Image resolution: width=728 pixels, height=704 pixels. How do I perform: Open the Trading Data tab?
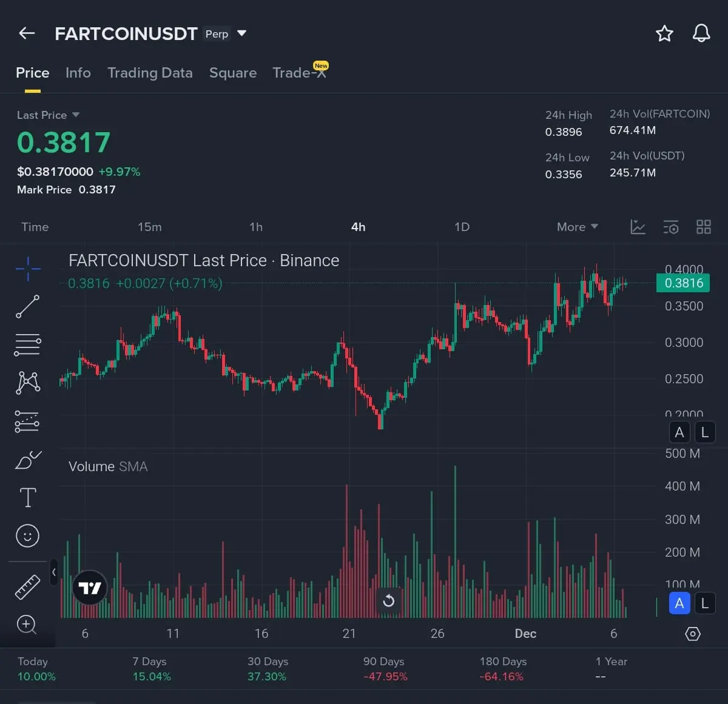coord(150,73)
